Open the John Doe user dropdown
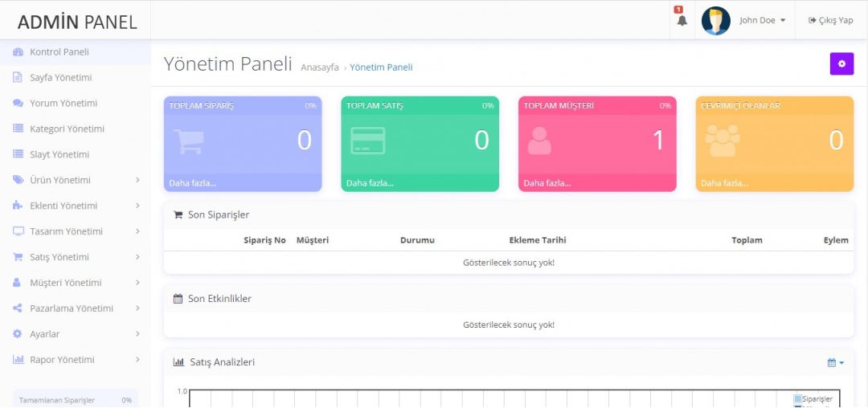868x408 pixels. tap(762, 21)
